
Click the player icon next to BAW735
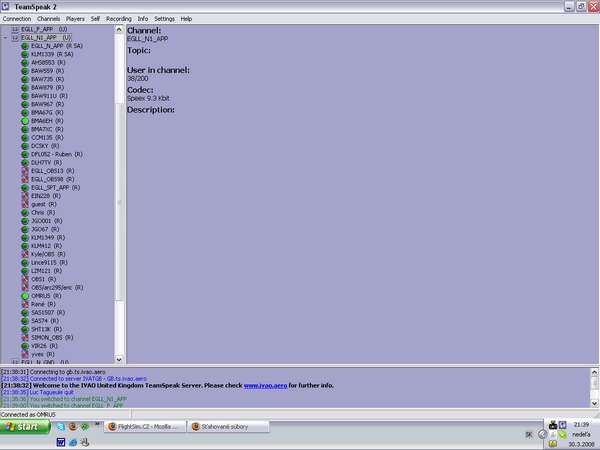pos(25,79)
